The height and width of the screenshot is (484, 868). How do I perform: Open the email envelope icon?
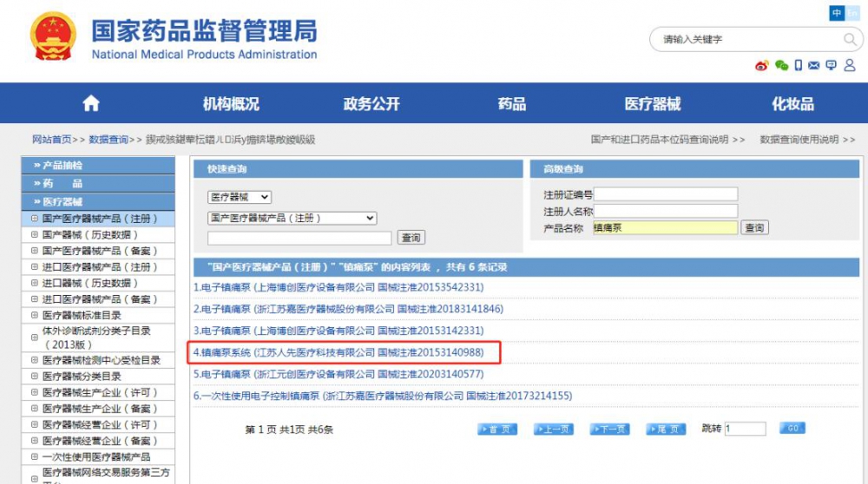(x=813, y=66)
